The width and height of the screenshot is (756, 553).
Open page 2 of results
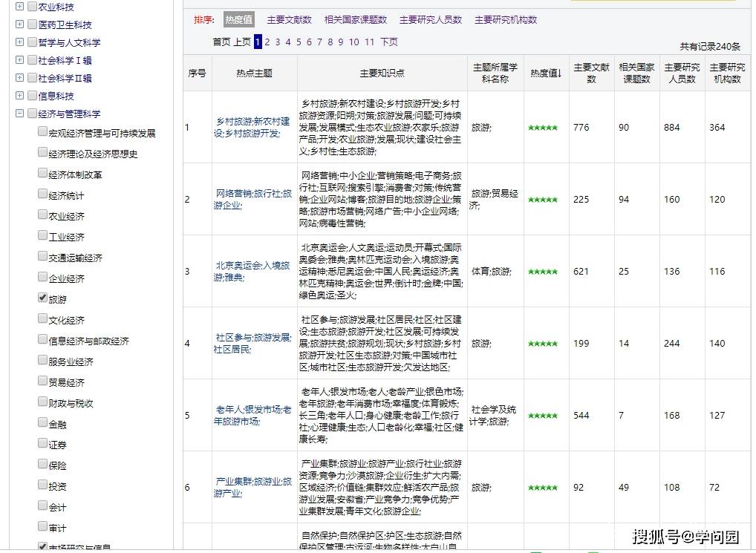pyautogui.click(x=267, y=42)
